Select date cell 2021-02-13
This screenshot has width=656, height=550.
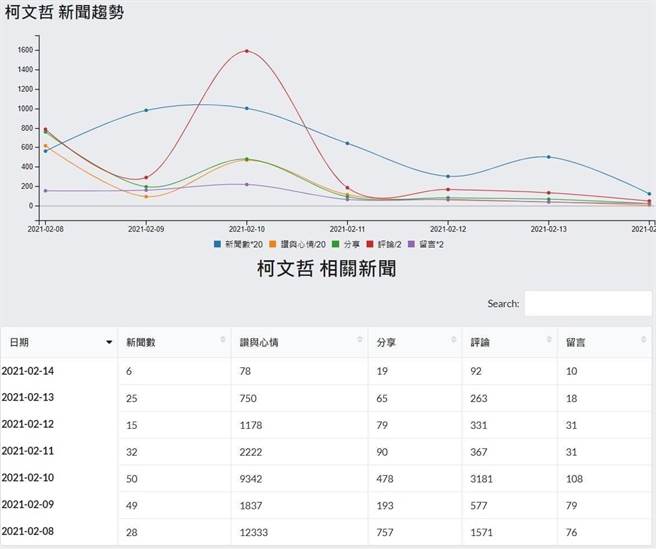point(28,397)
